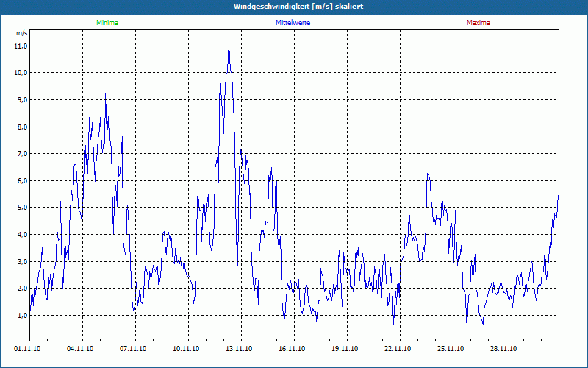Click the 11,0 y-axis value
This screenshot has height=368, width=588.
tap(21, 46)
